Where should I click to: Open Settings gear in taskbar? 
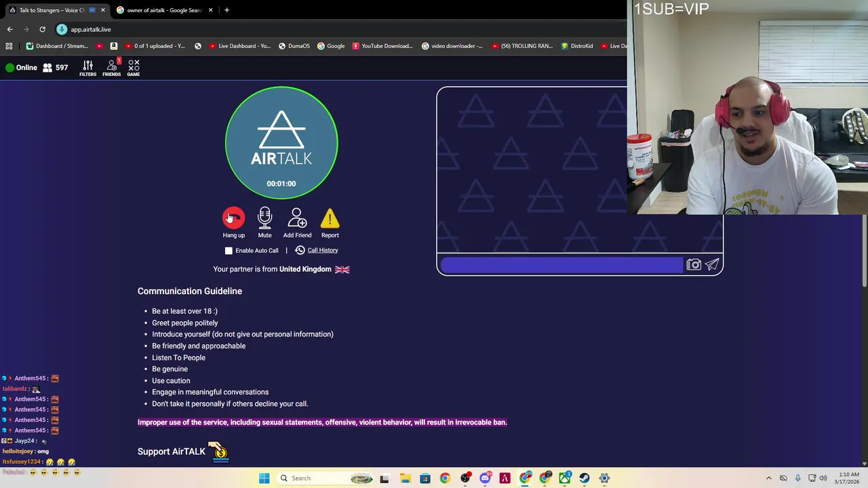tap(604, 479)
